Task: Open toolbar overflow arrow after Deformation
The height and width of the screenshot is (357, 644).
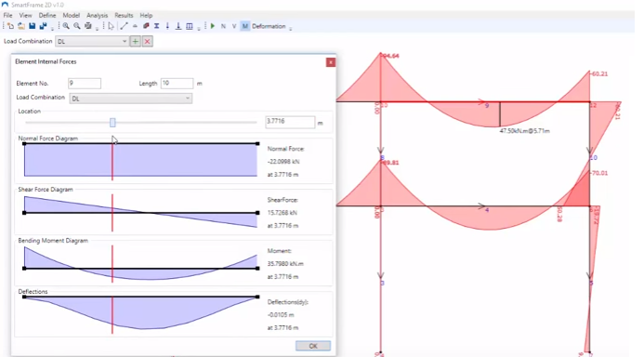Action: click(290, 28)
